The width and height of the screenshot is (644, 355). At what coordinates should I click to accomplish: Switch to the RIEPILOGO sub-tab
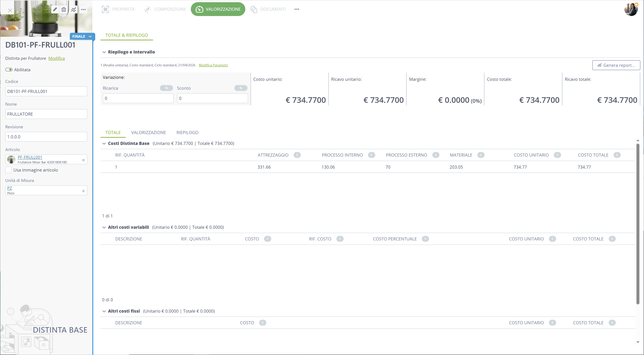tap(187, 132)
